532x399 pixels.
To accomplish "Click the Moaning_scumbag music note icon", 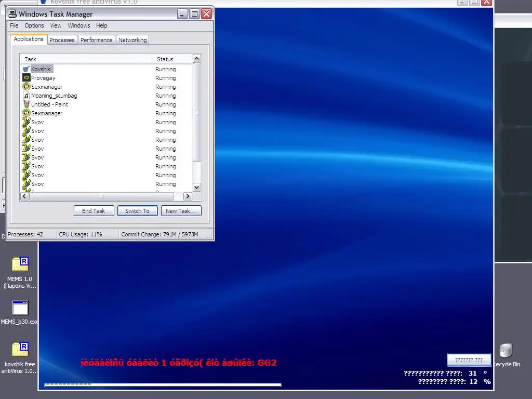I will [x=26, y=96].
